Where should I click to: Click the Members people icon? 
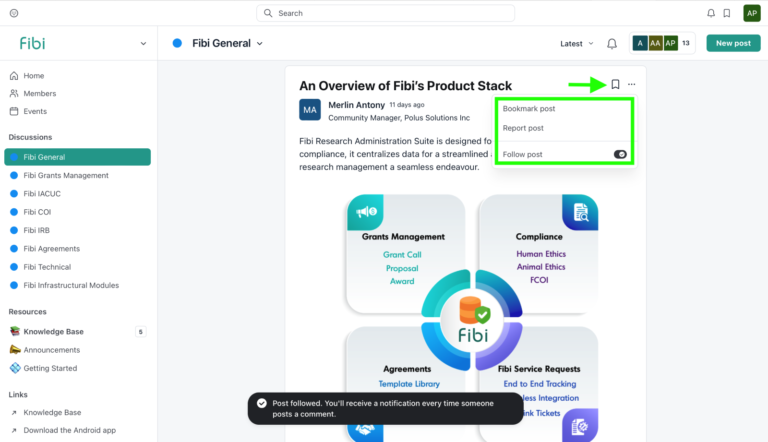pos(14,93)
